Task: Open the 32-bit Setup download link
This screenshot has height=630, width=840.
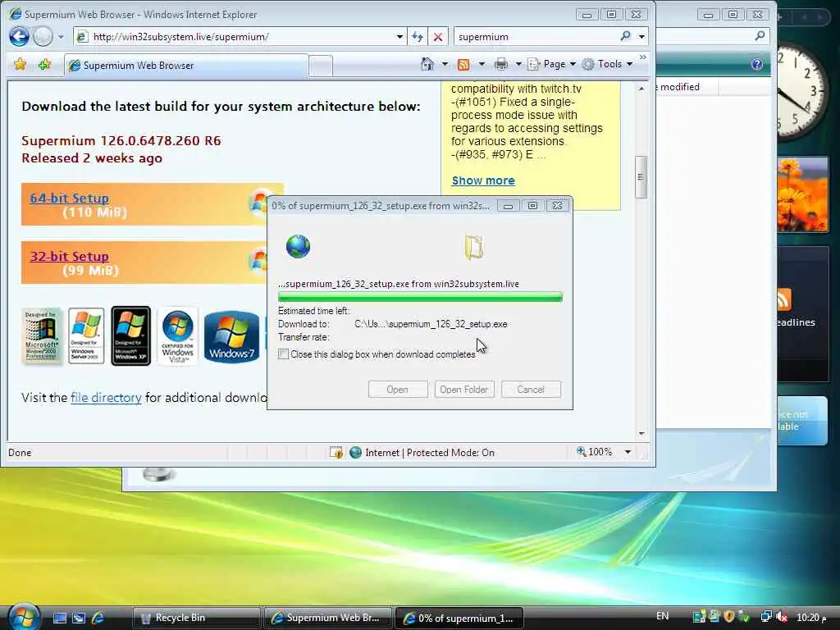Action: 69,256
